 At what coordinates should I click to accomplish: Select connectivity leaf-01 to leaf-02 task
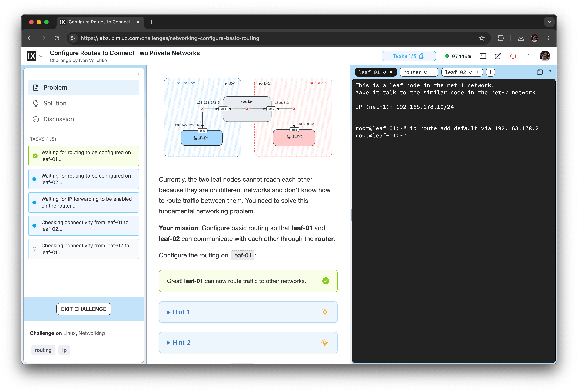[x=84, y=226]
